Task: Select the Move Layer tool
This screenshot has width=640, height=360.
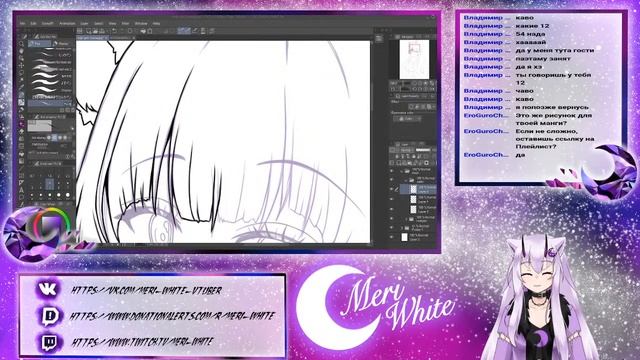Action: point(21,65)
